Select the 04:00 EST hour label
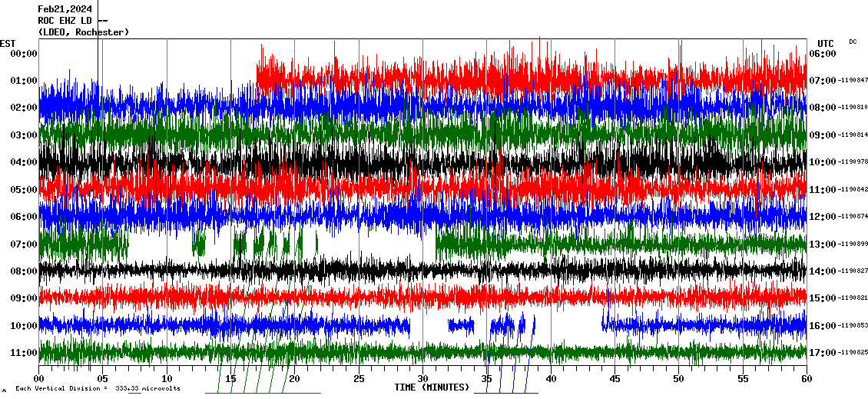The image size is (868, 399). click(x=25, y=162)
